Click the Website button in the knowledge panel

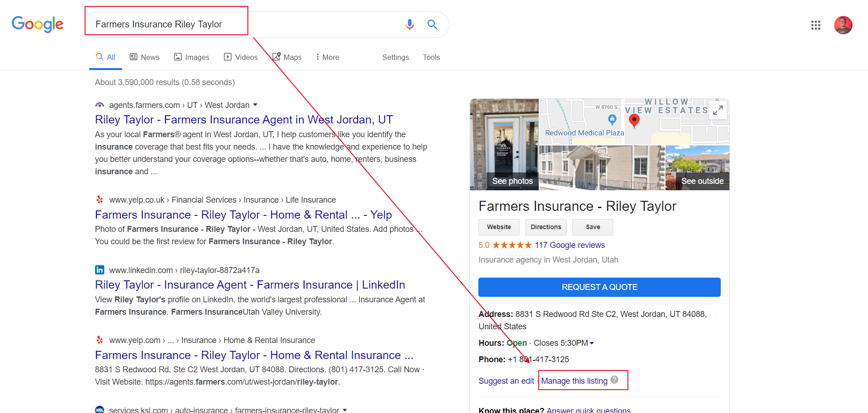pyautogui.click(x=499, y=227)
